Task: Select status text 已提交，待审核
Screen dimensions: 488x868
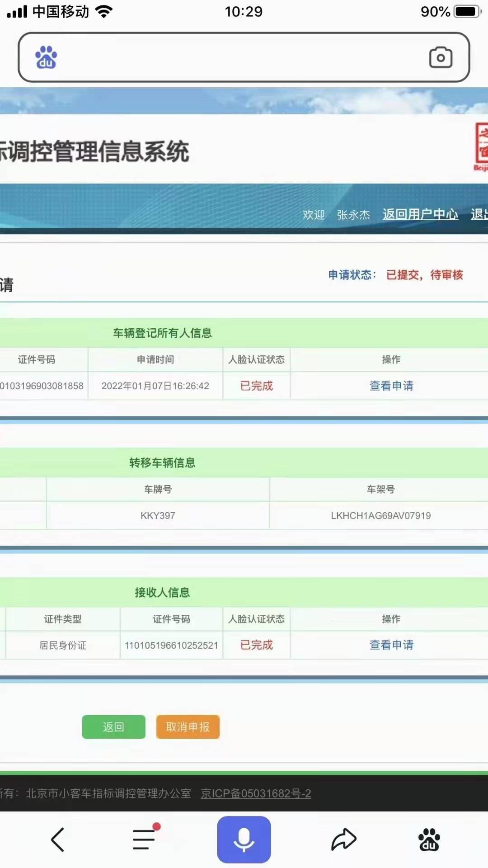Action: pos(425,275)
